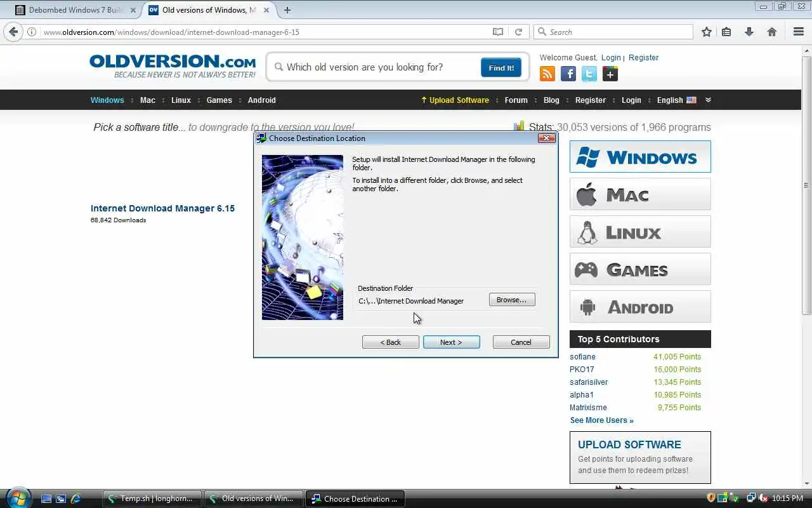Reload the current page
The image size is (812, 508).
click(x=518, y=32)
